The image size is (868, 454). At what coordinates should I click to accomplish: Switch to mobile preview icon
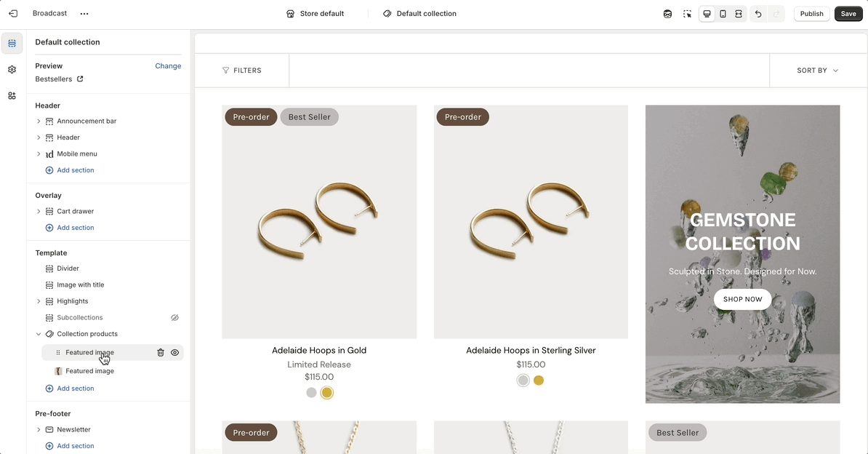(723, 14)
